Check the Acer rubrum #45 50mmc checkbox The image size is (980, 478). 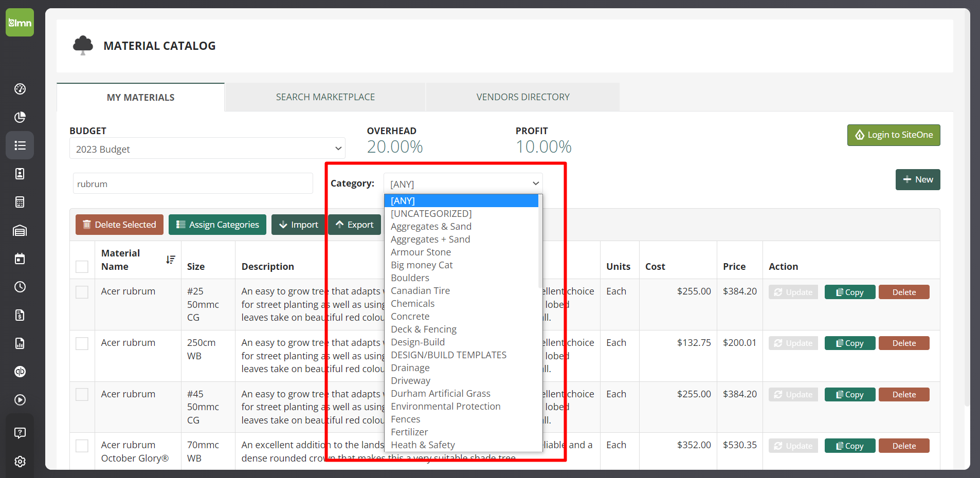tap(82, 394)
